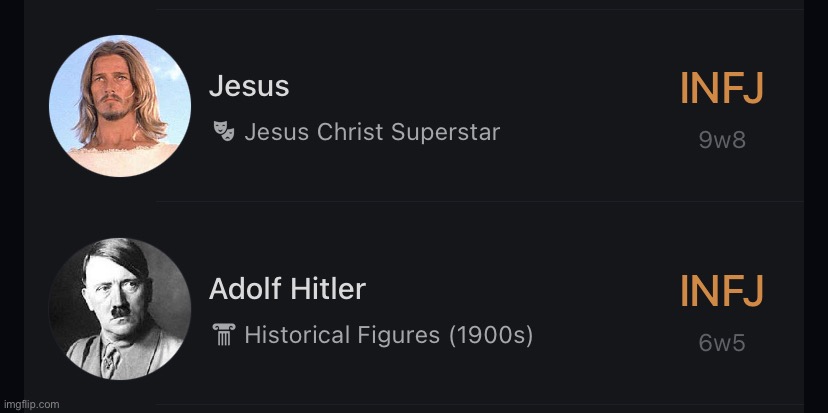
Task: Select the 6w5 enneagram label
Action: [x=722, y=343]
